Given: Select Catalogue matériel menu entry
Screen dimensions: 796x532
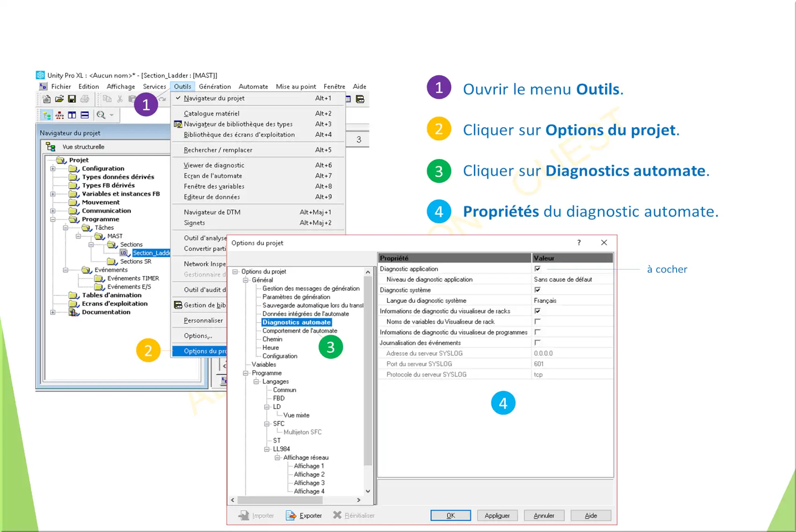Looking at the screenshot, I should click(x=258, y=113).
